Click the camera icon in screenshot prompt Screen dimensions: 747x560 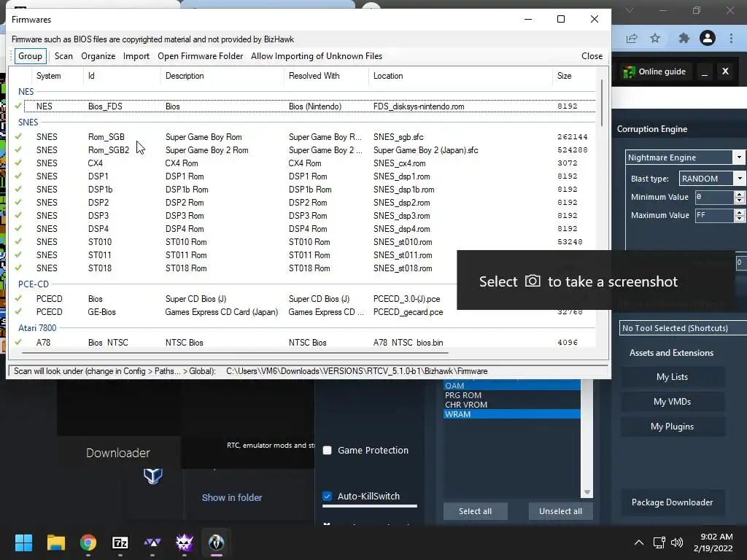(x=533, y=281)
